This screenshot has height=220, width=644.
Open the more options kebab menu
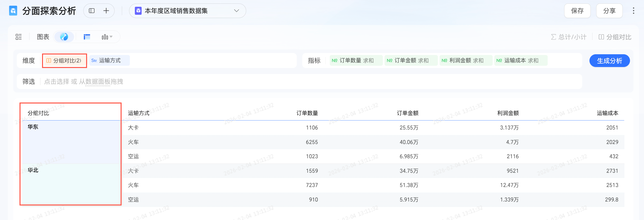(633, 11)
